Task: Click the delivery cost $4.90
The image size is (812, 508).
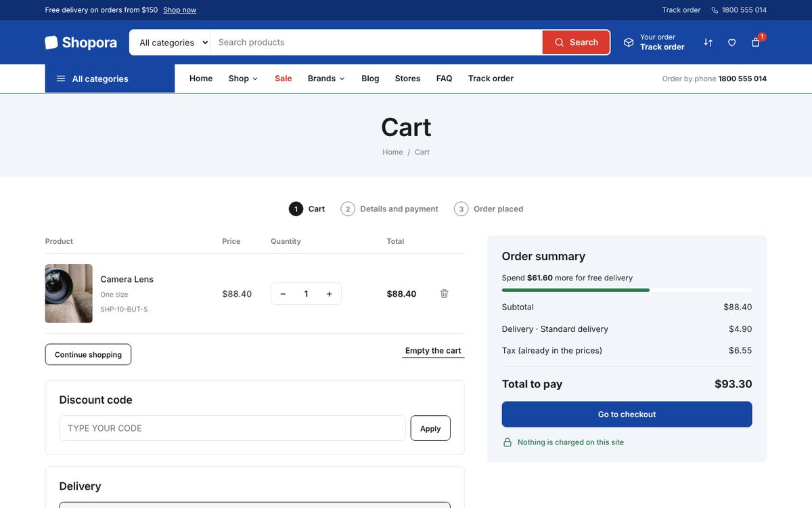Action: [740, 329]
